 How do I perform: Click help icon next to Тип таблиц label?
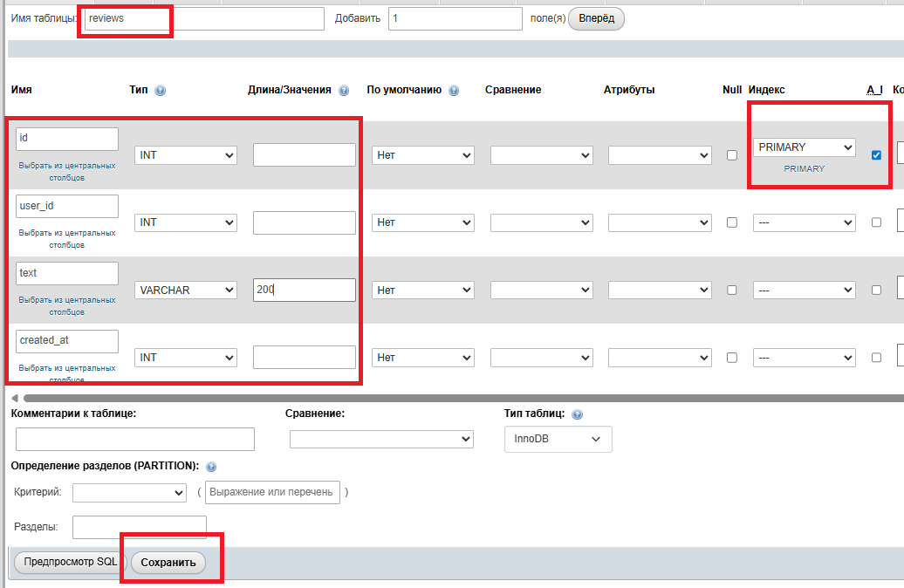click(x=577, y=414)
